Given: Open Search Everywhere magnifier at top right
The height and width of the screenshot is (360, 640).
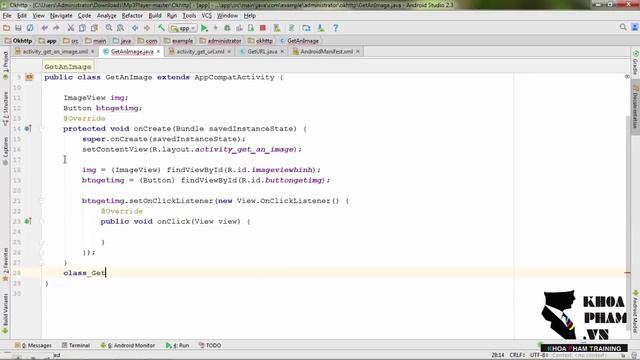Looking at the screenshot, I should pyautogui.click(x=623, y=27).
